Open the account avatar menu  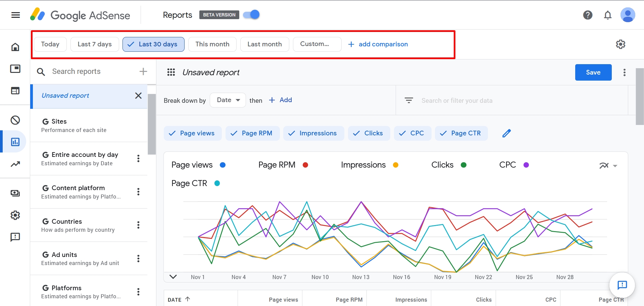(628, 15)
